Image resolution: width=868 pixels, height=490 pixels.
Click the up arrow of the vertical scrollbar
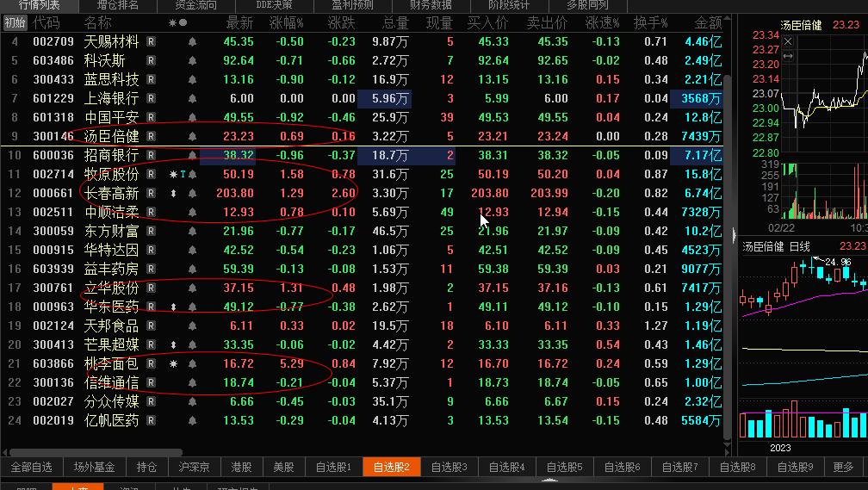(728, 20)
